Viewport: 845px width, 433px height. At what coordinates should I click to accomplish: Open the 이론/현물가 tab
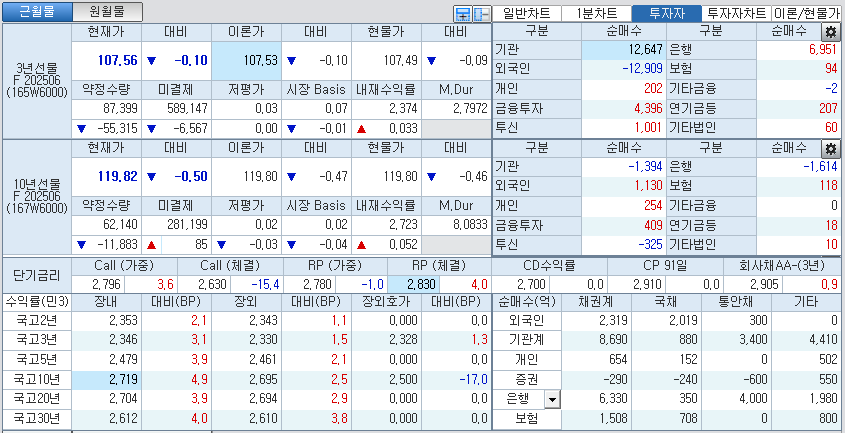pyautogui.click(x=807, y=13)
